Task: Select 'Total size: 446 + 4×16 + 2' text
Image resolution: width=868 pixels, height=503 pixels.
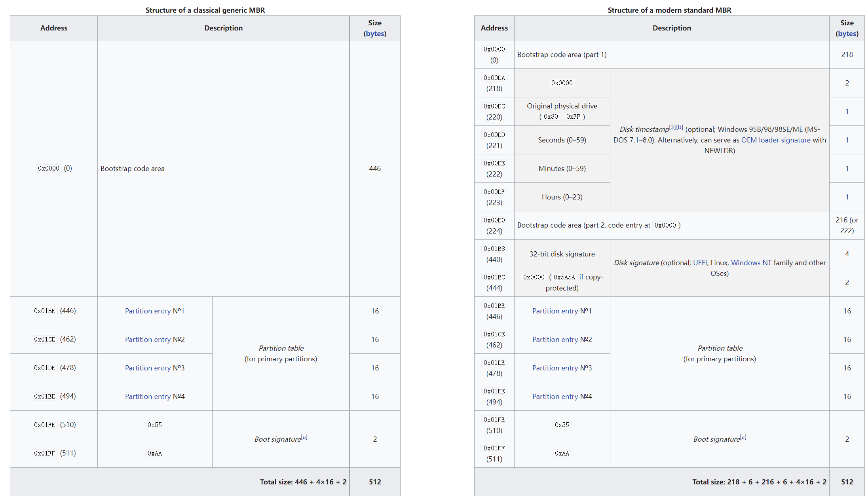Action: pos(303,482)
